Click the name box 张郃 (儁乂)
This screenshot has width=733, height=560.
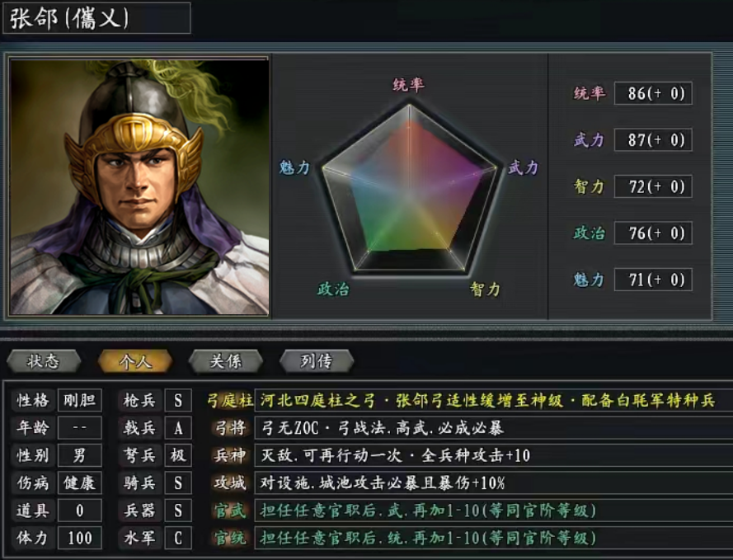(x=96, y=18)
